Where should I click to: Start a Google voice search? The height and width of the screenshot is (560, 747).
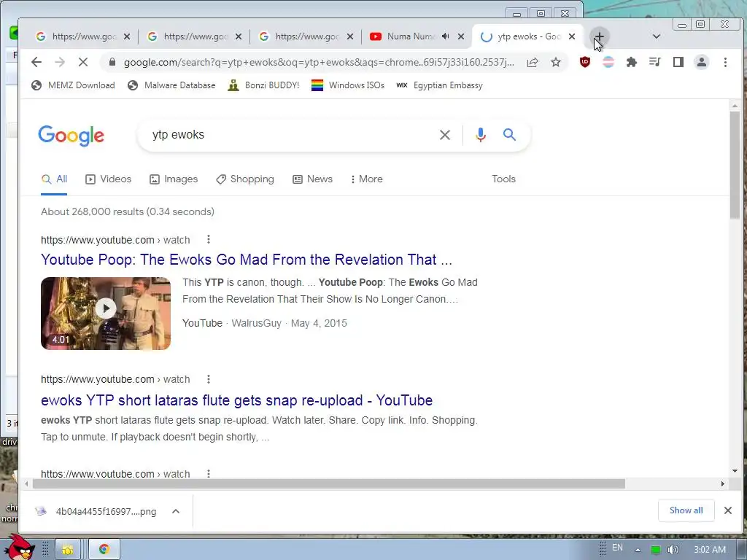[x=480, y=135]
